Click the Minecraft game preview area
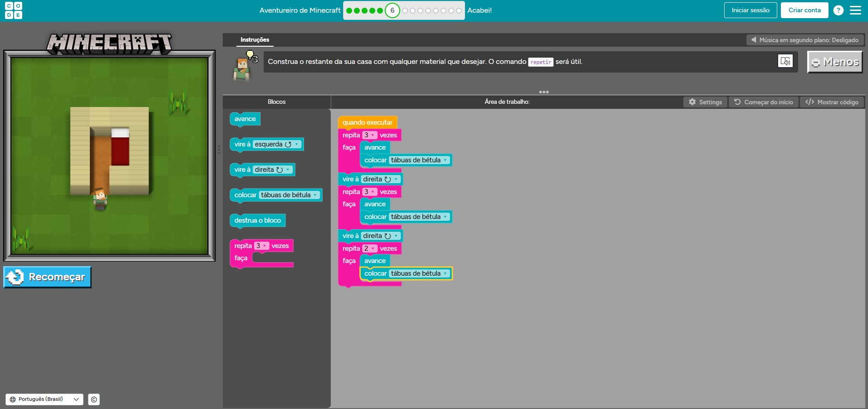Screen dimensions: 868x409 click(x=109, y=156)
